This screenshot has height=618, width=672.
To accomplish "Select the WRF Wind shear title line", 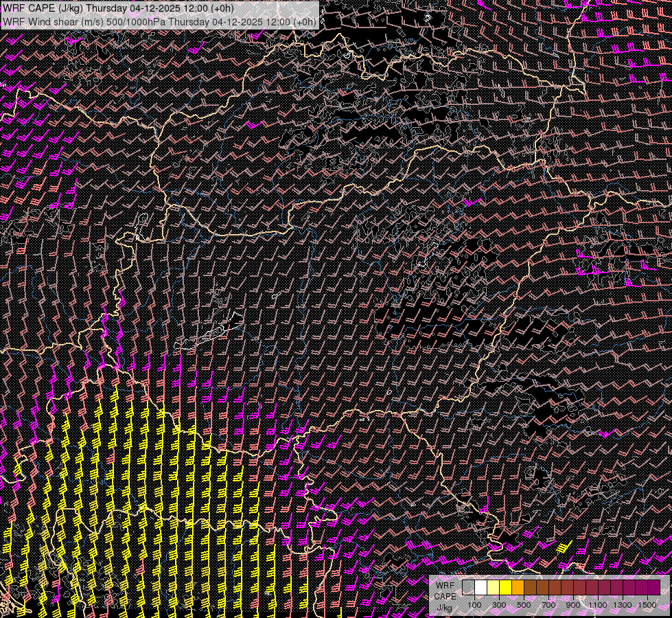I will coord(159,21).
